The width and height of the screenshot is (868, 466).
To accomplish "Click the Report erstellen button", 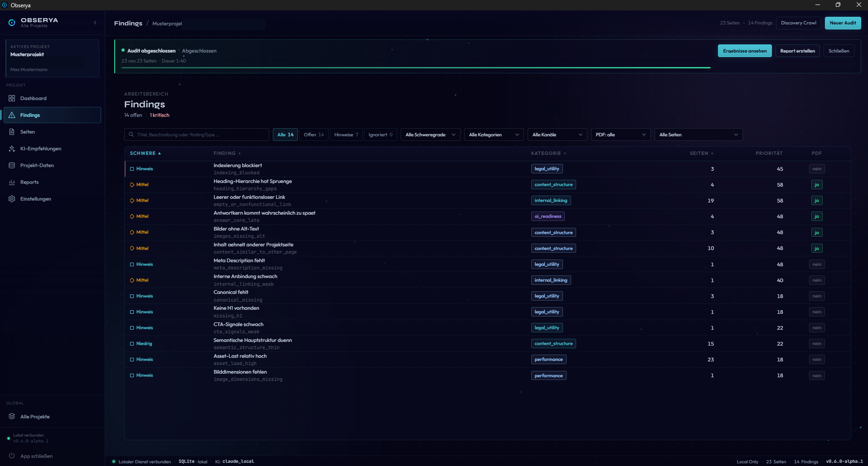I will click(797, 51).
